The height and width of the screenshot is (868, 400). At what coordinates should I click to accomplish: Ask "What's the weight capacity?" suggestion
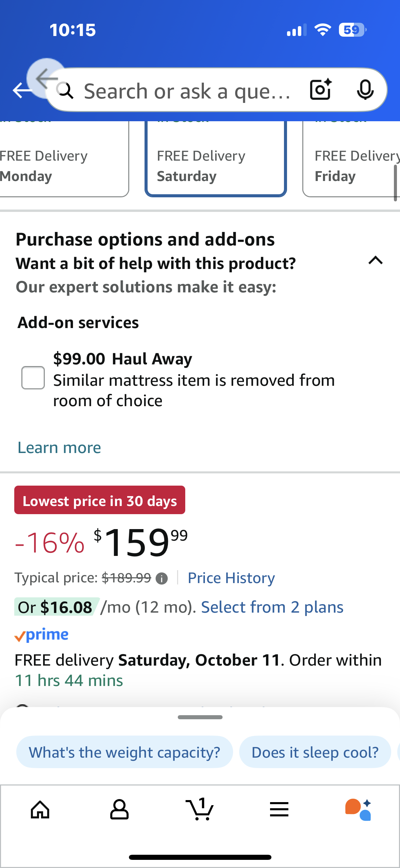pyautogui.click(x=125, y=752)
